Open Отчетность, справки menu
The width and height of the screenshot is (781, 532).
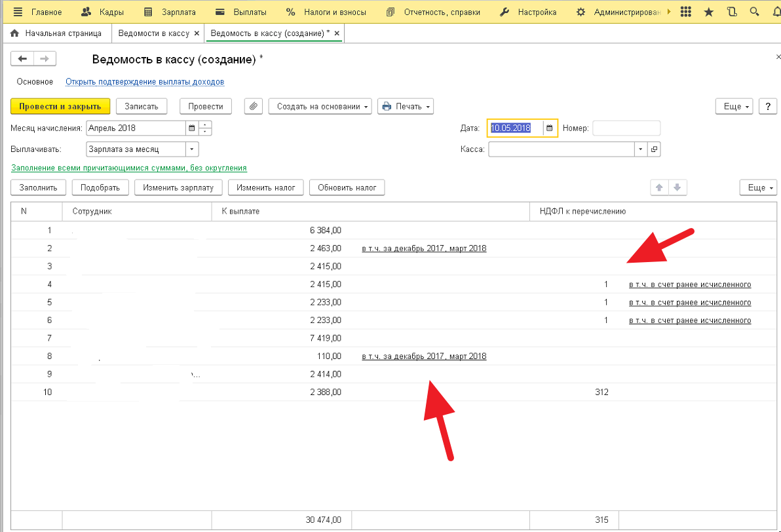433,12
